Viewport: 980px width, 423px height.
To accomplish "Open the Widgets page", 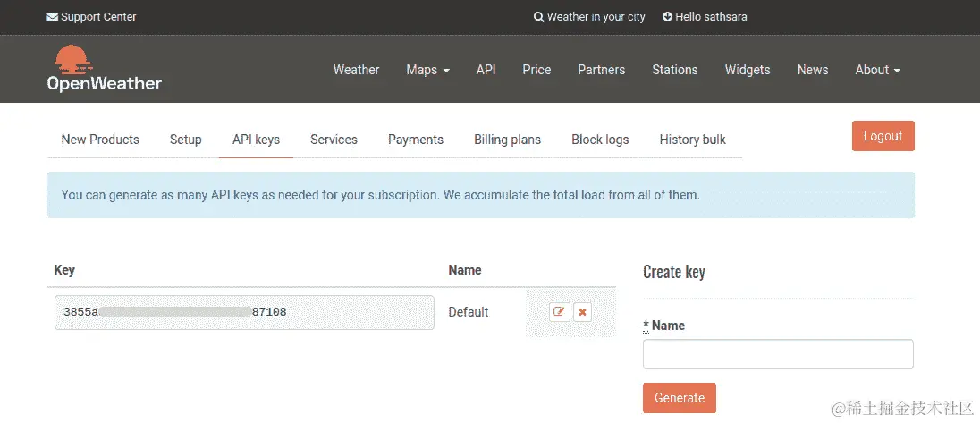I will [748, 70].
